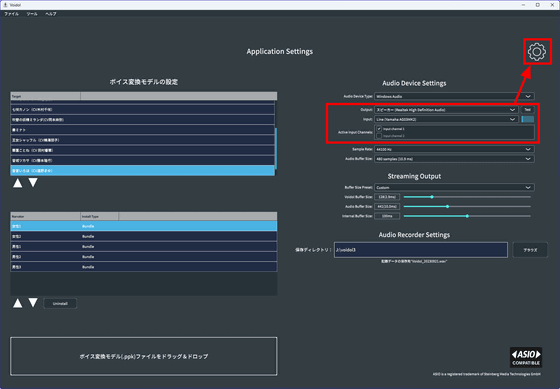Click the Voidol app icon in title bar

pos(5,5)
